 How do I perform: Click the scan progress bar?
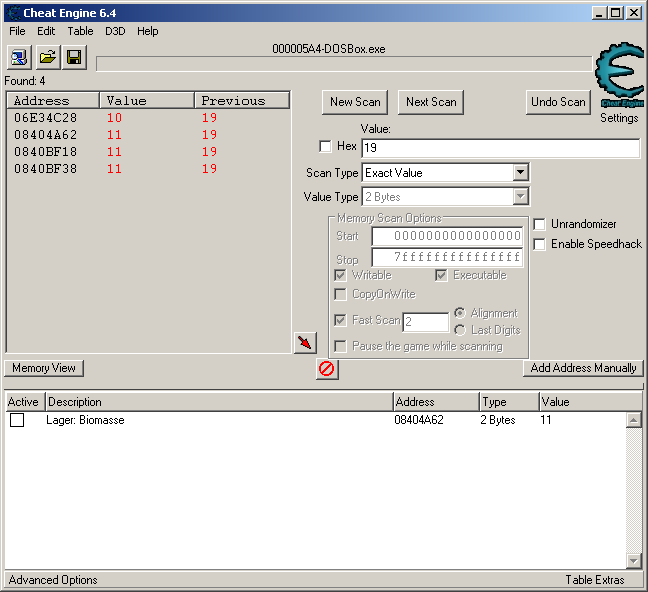pyautogui.click(x=344, y=64)
